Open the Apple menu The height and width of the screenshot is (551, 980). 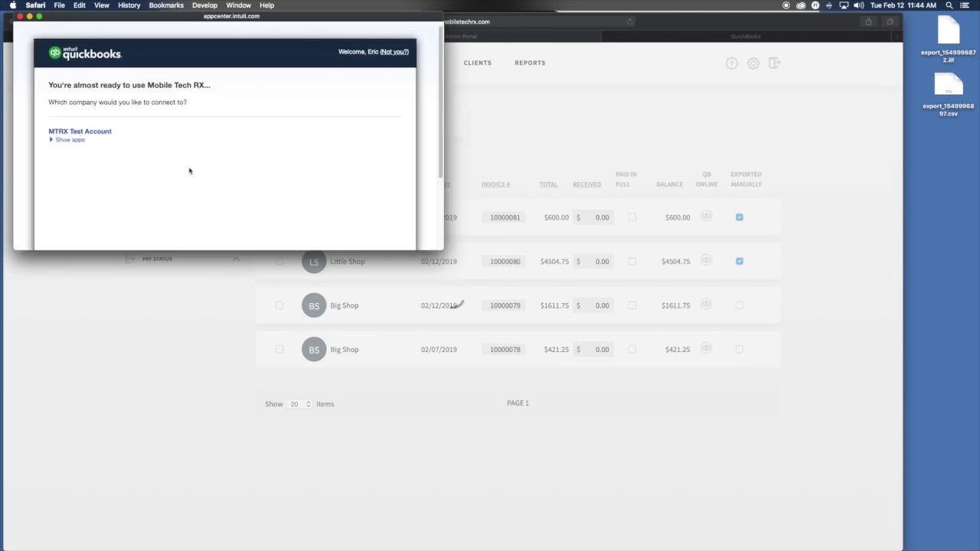click(13, 5)
